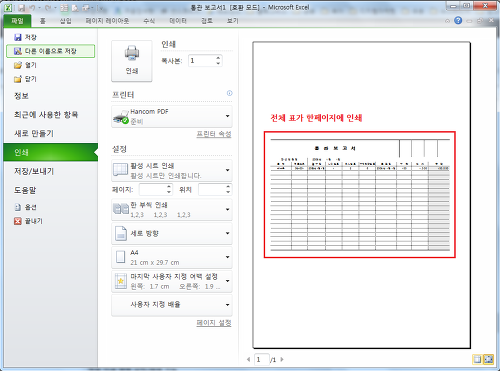Go to previous preview page arrow
The width and height of the screenshot is (500, 371).
coord(248,359)
